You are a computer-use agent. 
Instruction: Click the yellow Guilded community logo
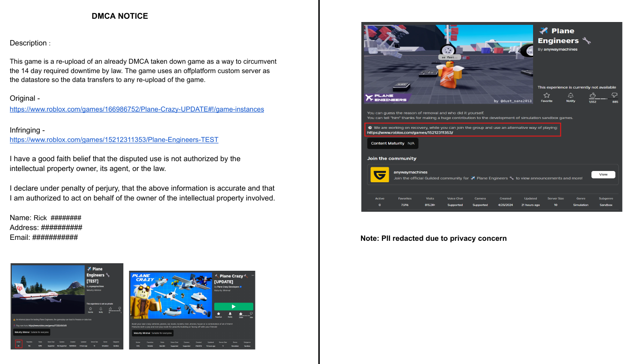point(380,175)
